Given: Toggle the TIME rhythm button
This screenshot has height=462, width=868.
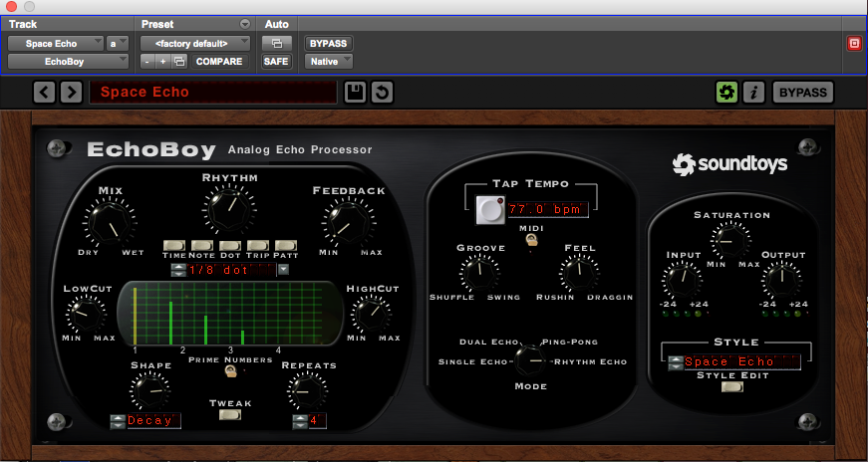Looking at the screenshot, I should (173, 245).
